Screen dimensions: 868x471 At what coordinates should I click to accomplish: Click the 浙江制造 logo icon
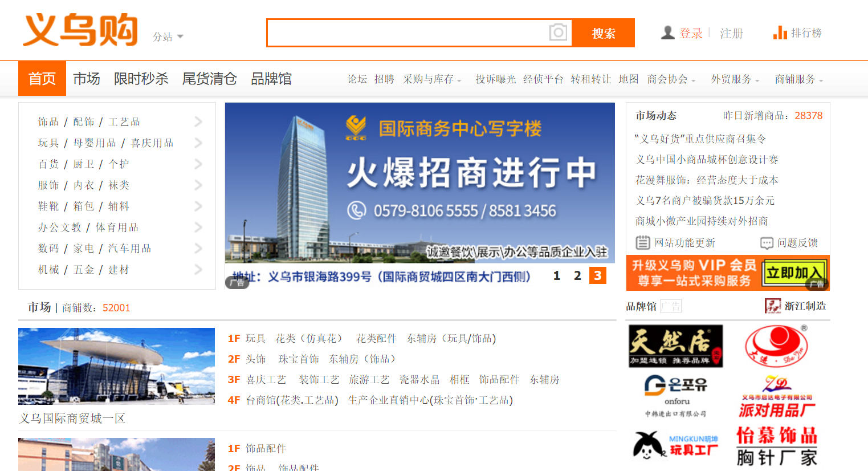point(773,306)
